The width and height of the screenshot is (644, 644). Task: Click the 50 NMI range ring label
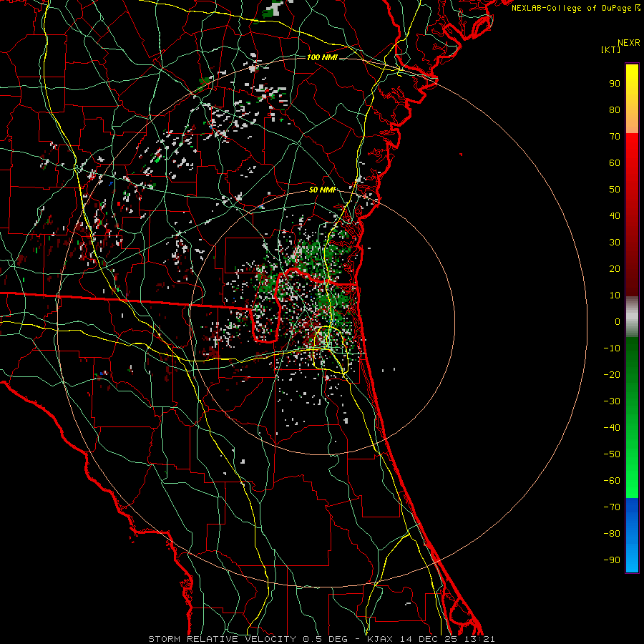pyautogui.click(x=322, y=190)
